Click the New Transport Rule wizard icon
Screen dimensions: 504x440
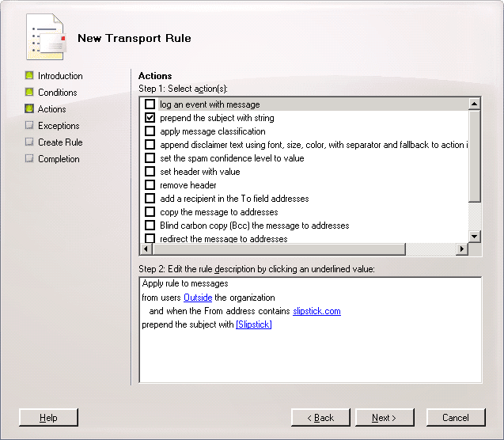pos(46,37)
